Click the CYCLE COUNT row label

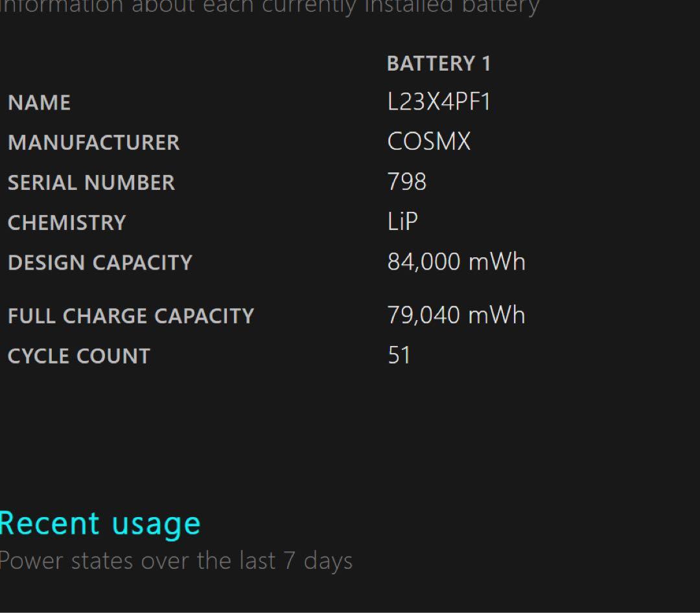click(78, 356)
